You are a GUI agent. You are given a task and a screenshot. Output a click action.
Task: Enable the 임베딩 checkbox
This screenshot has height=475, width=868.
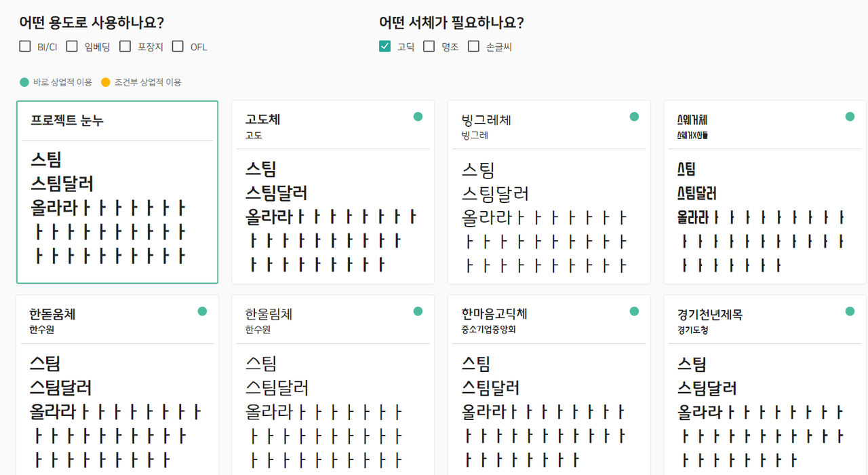point(72,46)
